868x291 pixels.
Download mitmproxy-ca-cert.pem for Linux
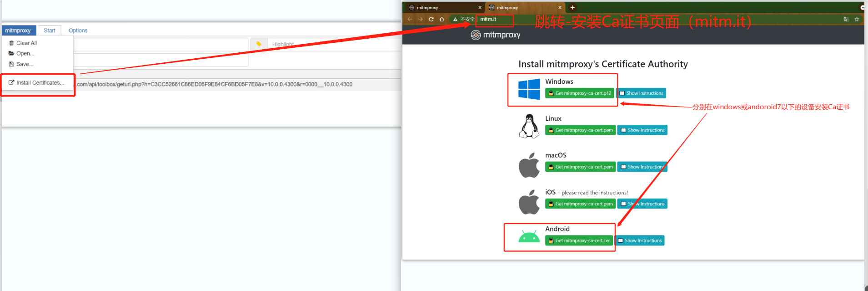[x=580, y=130]
